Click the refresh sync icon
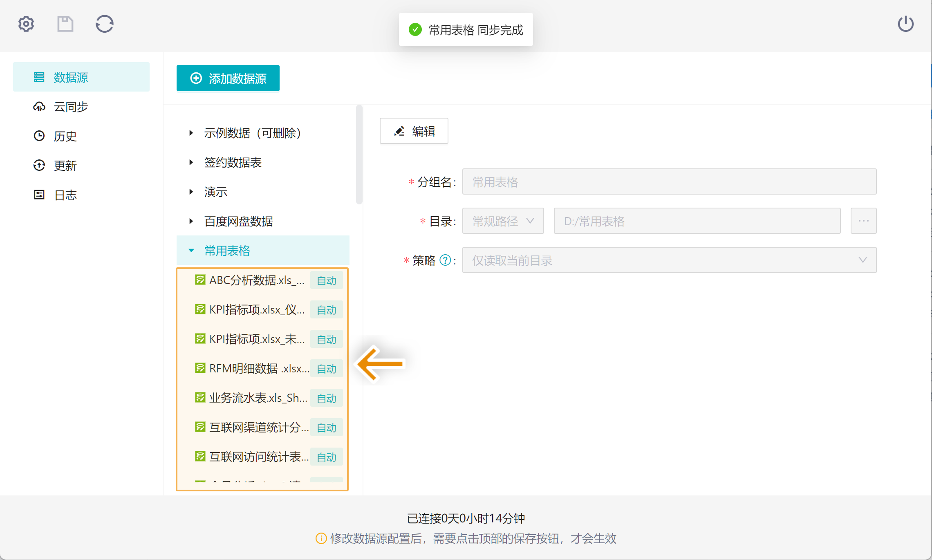 [104, 24]
